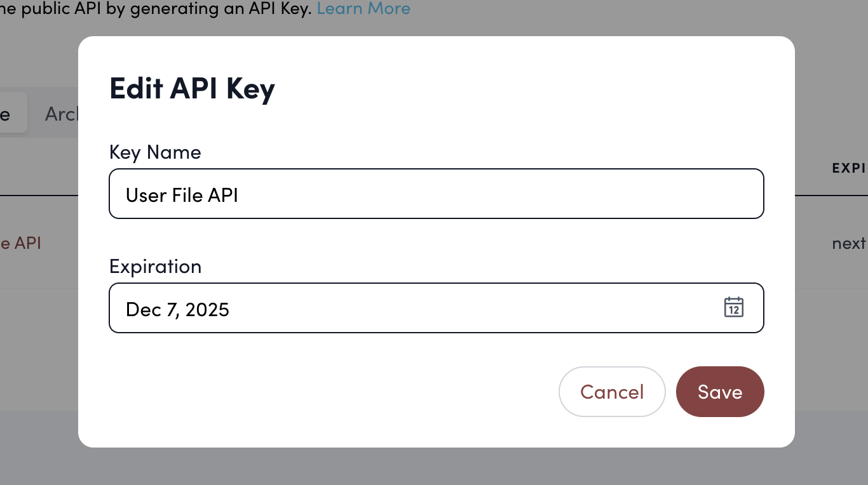The image size is (868, 485).
Task: Click the Key Name field label
Action: pyautogui.click(x=155, y=152)
